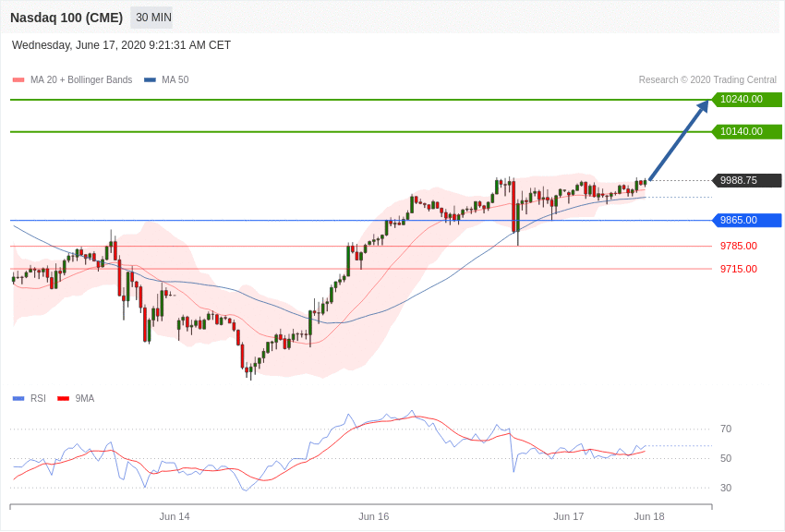Image resolution: width=785 pixels, height=532 pixels.
Task: Select the MA 20 + Bollinger Bands legend label
Action: [81, 80]
